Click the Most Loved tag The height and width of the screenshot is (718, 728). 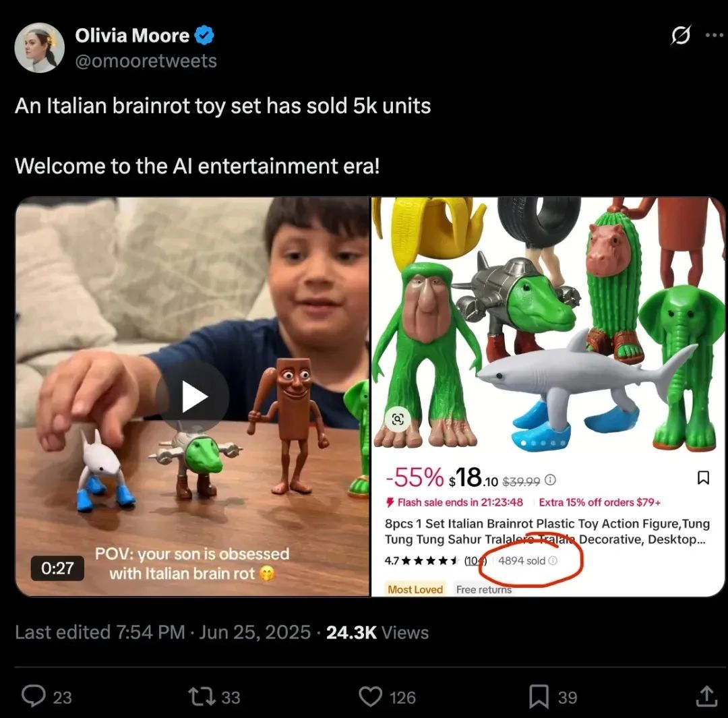[x=415, y=589]
